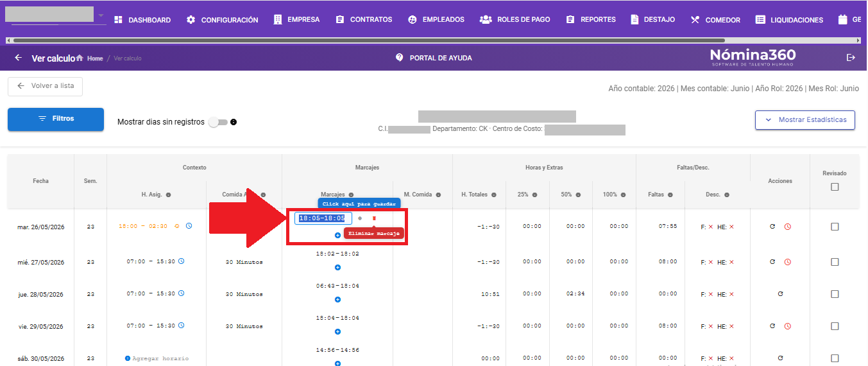
Task: Click the blue clock icon for vie. 29/05/2026
Action: click(x=181, y=326)
